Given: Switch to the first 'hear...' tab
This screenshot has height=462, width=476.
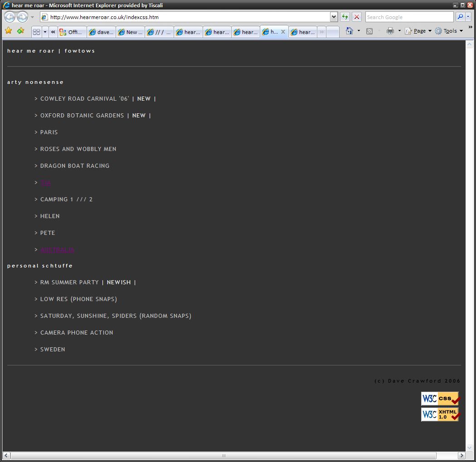Looking at the screenshot, I should point(189,32).
